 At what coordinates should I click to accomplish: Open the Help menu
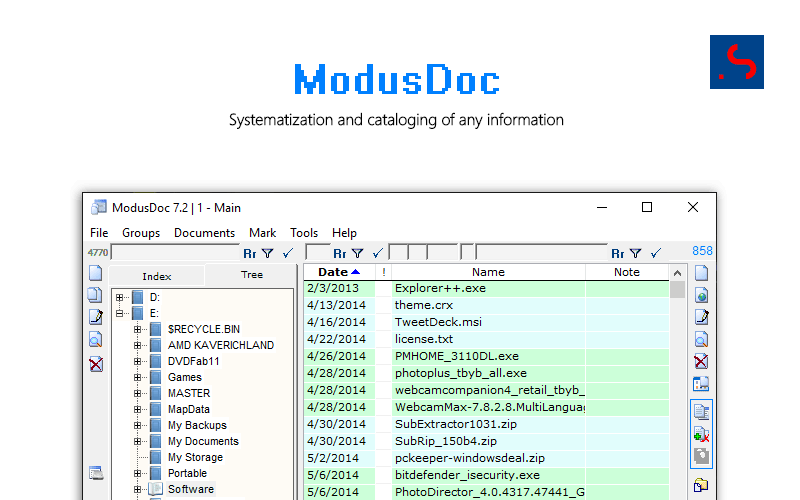click(344, 233)
